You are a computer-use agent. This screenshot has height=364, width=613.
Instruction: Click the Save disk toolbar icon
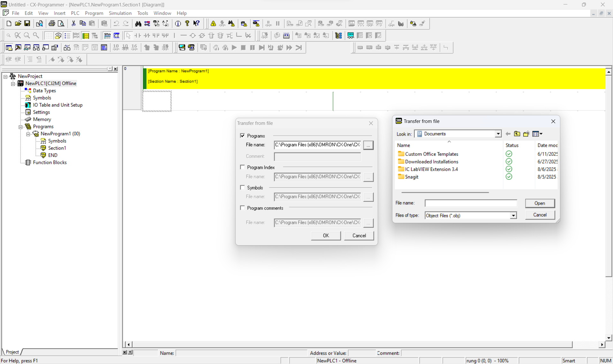click(27, 24)
